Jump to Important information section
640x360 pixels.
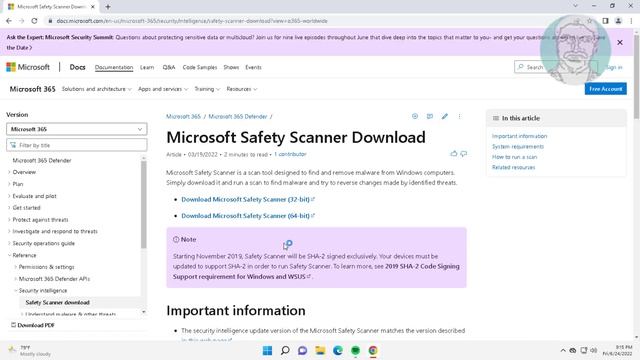click(519, 136)
